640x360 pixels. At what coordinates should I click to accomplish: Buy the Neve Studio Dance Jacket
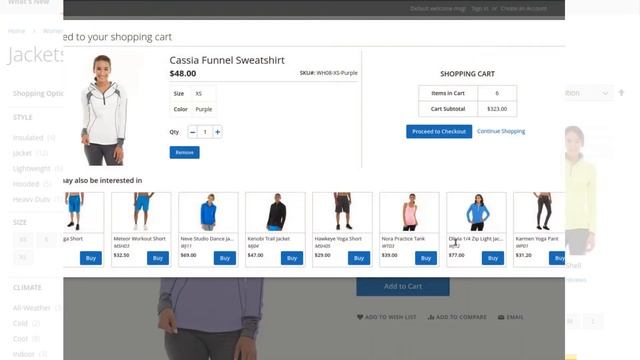pyautogui.click(x=224, y=258)
